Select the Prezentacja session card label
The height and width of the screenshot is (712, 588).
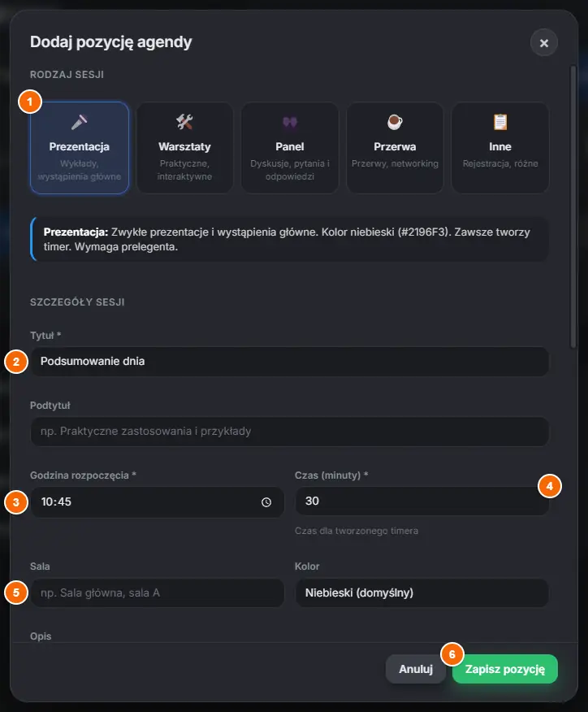[x=79, y=146]
